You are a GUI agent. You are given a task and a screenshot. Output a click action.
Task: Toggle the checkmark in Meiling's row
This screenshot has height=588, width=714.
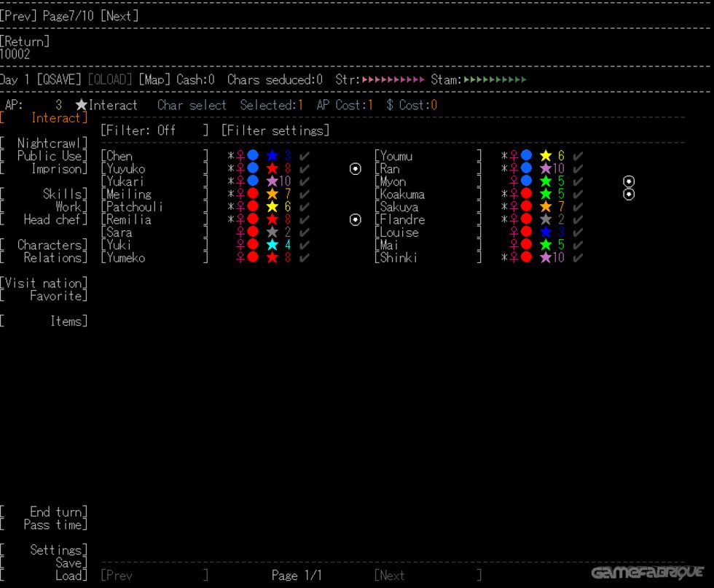pyautogui.click(x=305, y=195)
